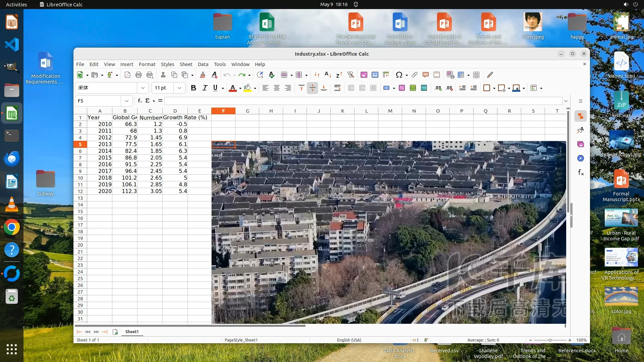
Task: Toggle Italic formatting
Action: pyautogui.click(x=205, y=88)
